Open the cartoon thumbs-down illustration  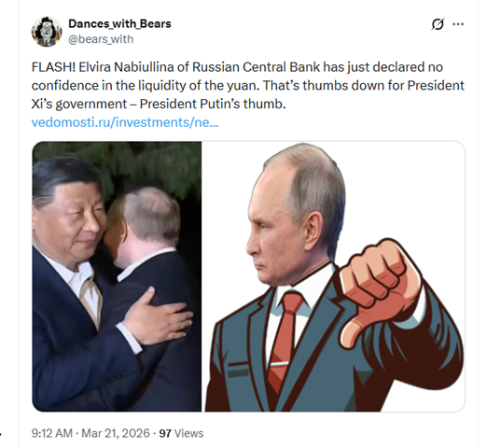point(335,276)
